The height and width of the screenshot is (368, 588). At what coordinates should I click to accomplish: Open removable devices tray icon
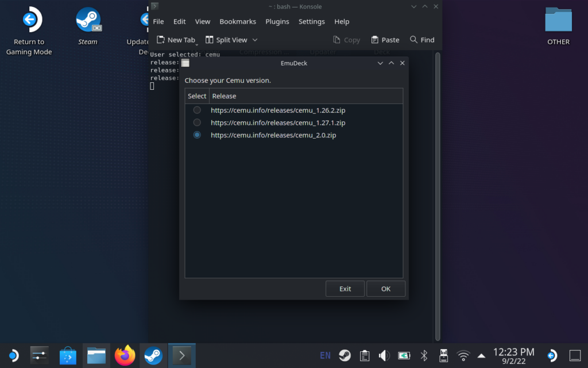pyautogui.click(x=444, y=355)
